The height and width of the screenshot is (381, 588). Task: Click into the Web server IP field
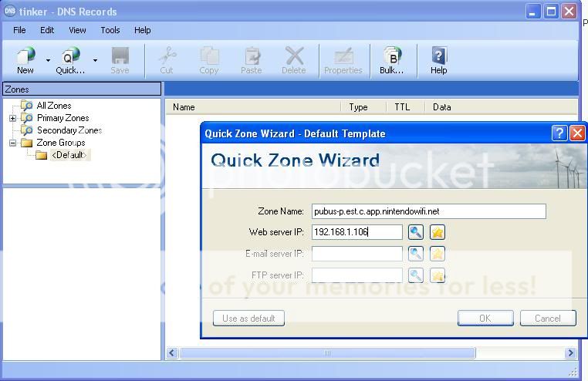pyautogui.click(x=357, y=232)
